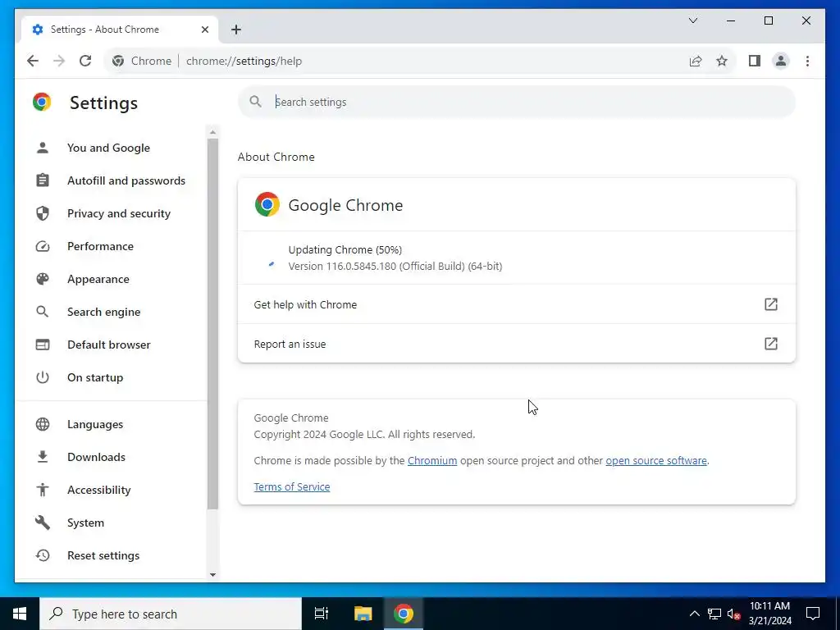Screen dimensions: 840x630
Task: Open Appearance settings
Action: click(x=98, y=279)
